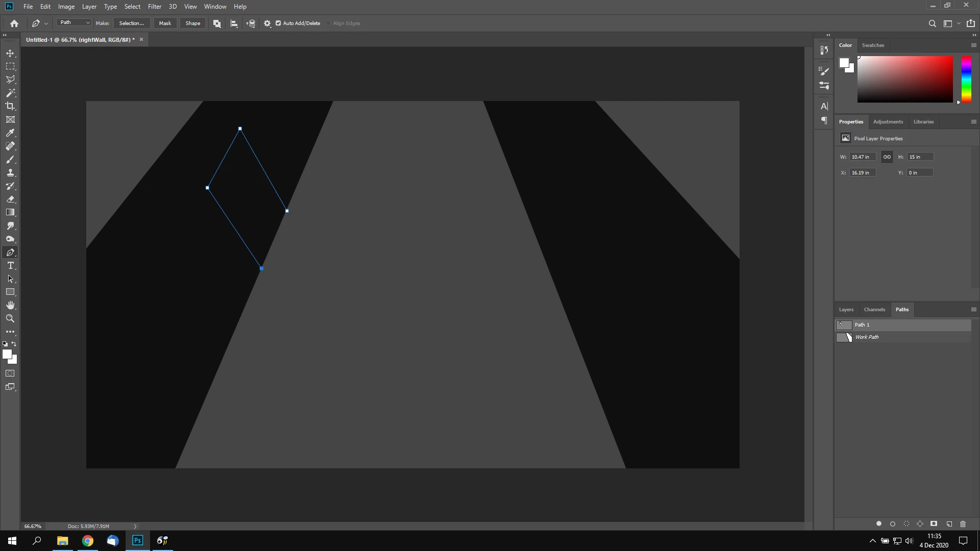Image resolution: width=980 pixels, height=551 pixels.
Task: Open the Filter menu
Action: (154, 7)
